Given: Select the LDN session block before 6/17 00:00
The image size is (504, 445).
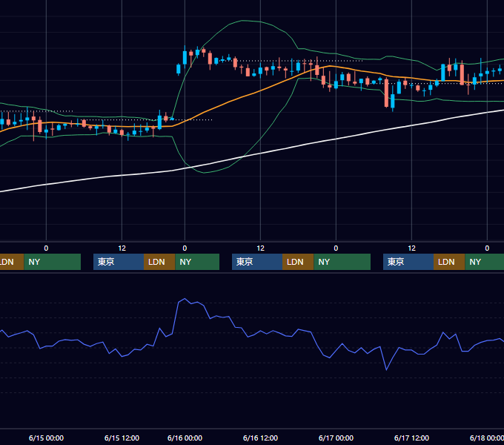Looking at the screenshot, I should (x=298, y=262).
